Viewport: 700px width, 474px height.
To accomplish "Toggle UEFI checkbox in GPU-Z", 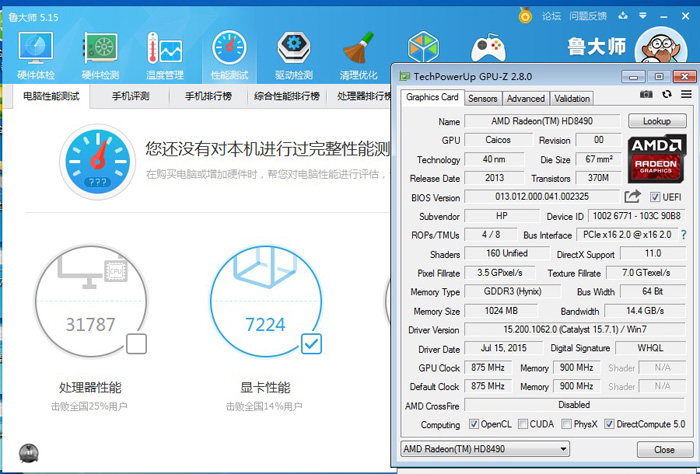I will (655, 197).
